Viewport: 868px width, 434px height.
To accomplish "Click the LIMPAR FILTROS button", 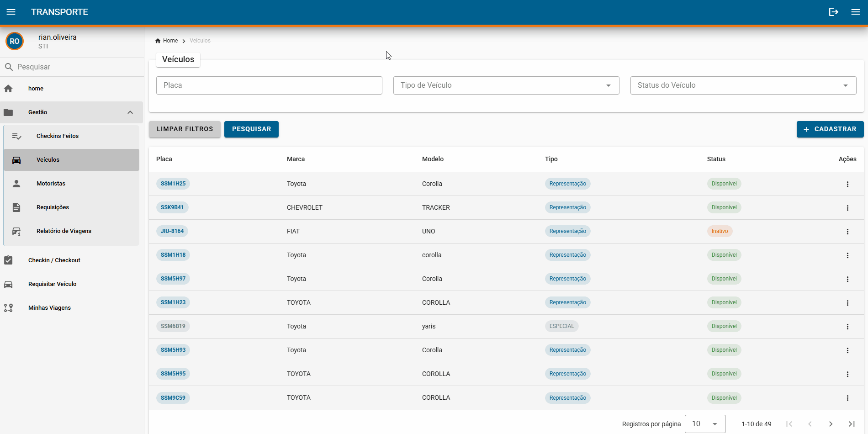I will click(185, 129).
